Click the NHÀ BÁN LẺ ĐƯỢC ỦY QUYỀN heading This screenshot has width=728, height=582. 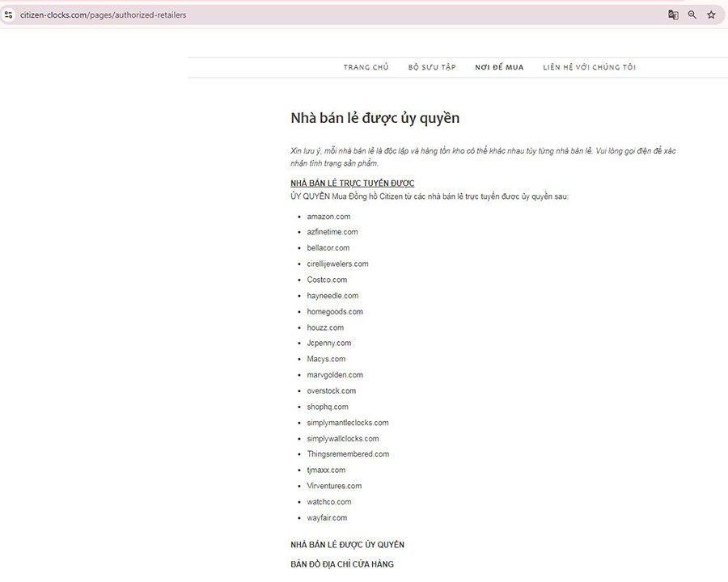tap(347, 545)
